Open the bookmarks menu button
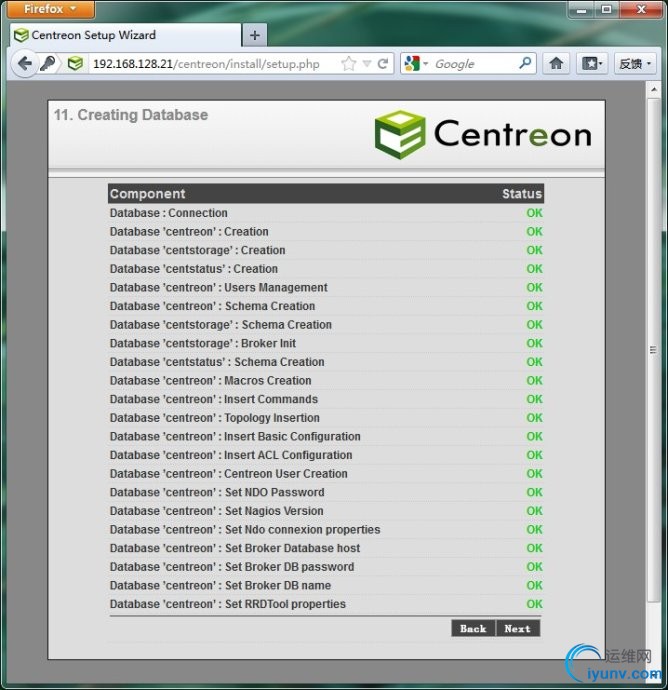The height and width of the screenshot is (690, 668). click(x=592, y=64)
